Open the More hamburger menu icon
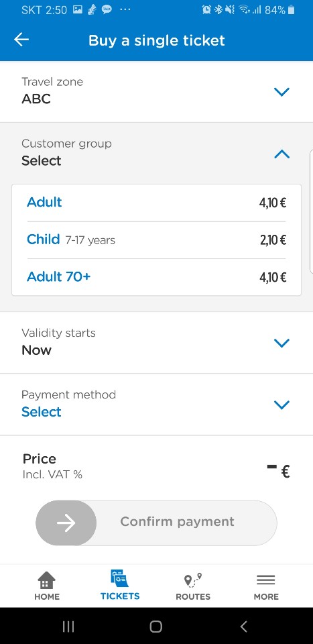This screenshot has height=644, width=313. click(266, 580)
